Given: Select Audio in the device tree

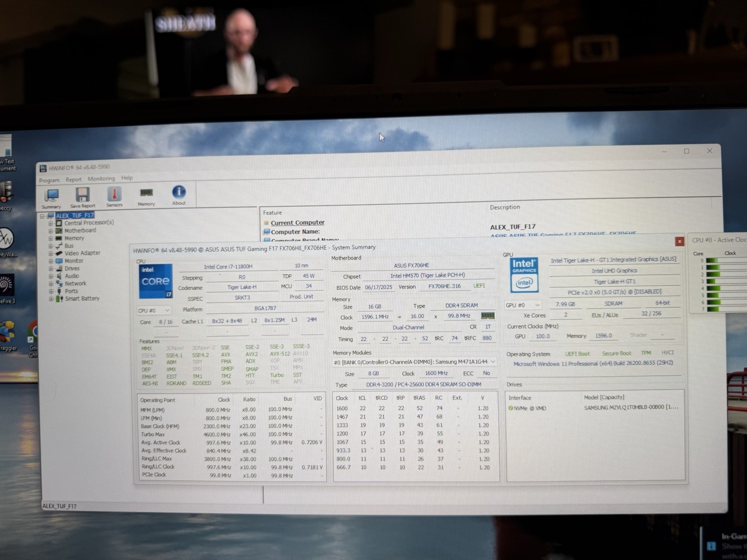Looking at the screenshot, I should point(71,276).
